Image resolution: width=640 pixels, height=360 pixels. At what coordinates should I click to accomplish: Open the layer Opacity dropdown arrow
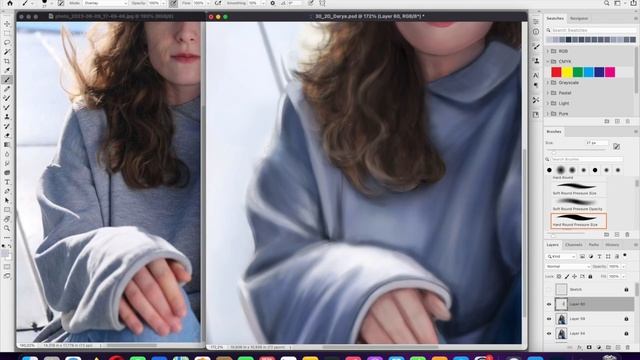623,266
